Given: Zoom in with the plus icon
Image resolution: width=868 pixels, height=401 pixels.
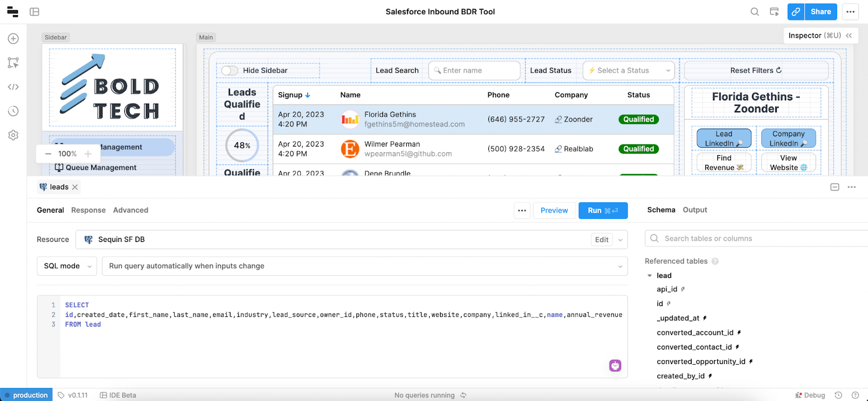Looking at the screenshot, I should point(88,154).
